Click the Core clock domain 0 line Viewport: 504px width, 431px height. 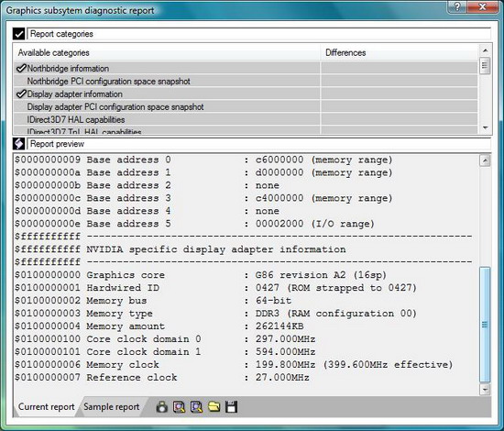tap(165, 339)
